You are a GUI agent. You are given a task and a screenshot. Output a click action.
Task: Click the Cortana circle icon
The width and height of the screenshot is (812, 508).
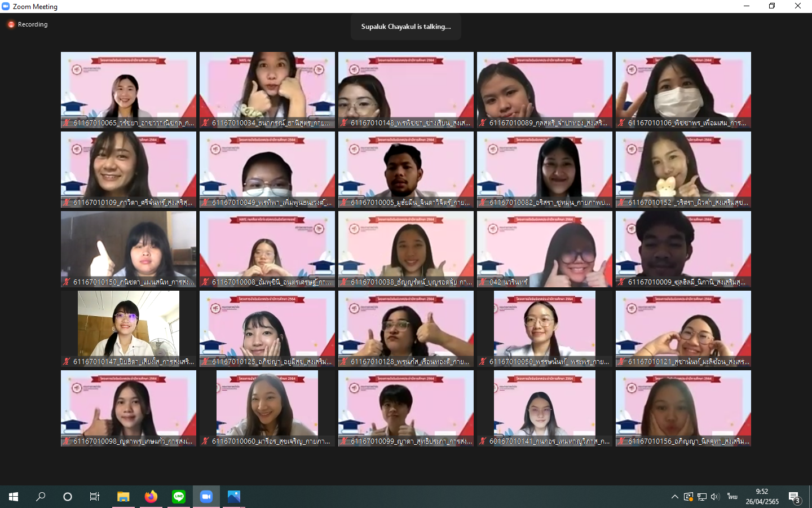click(x=68, y=497)
